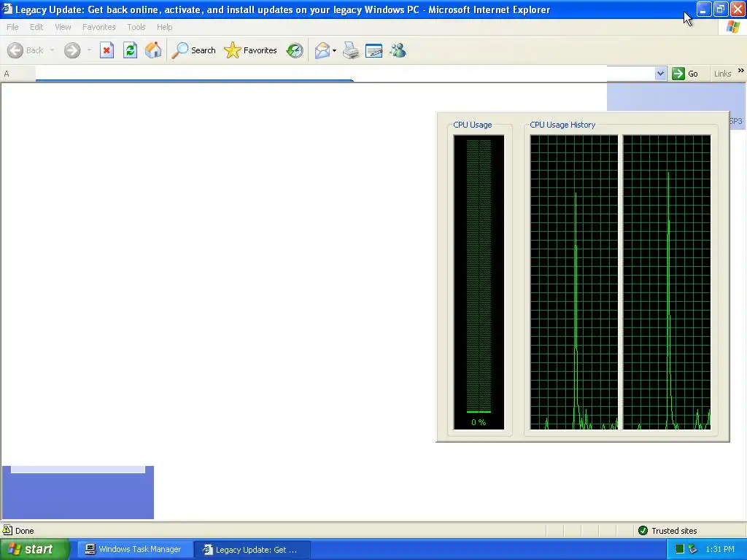Click the IE page icon in title bar

[7, 9]
